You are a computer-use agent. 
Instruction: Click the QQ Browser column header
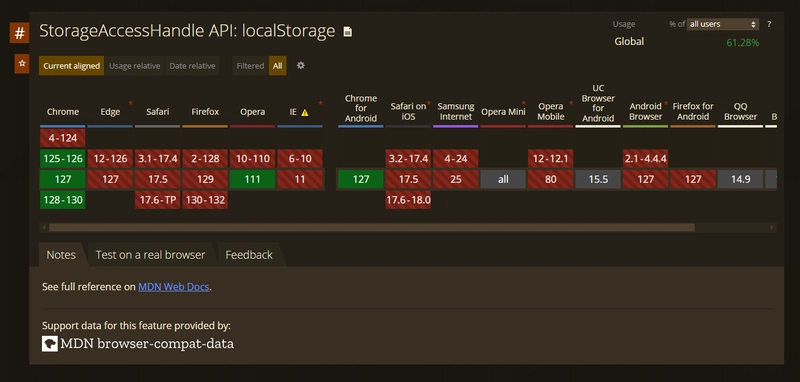tap(740, 111)
